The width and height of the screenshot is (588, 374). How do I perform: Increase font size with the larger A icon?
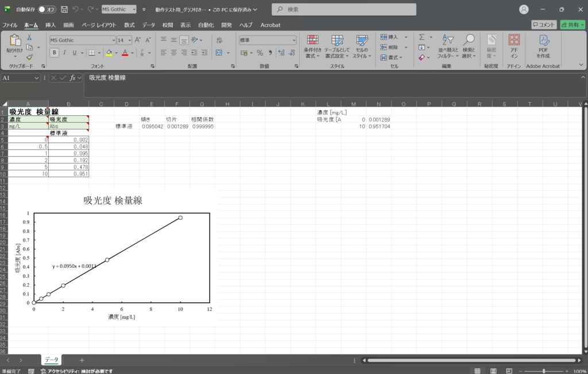click(x=138, y=40)
